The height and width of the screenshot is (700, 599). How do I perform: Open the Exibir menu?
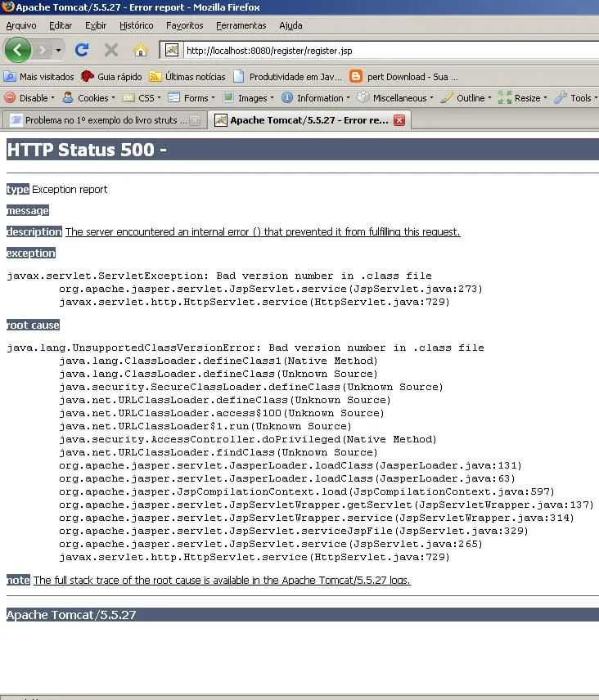coord(96,25)
